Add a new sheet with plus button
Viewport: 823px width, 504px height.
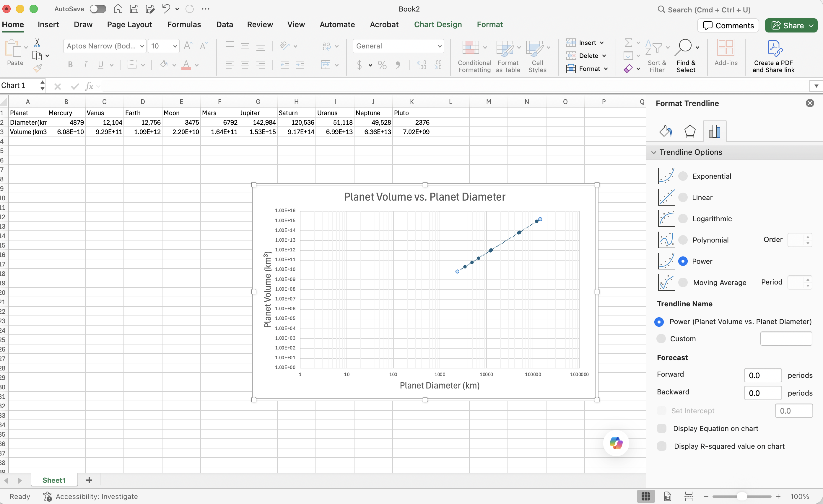(x=89, y=480)
